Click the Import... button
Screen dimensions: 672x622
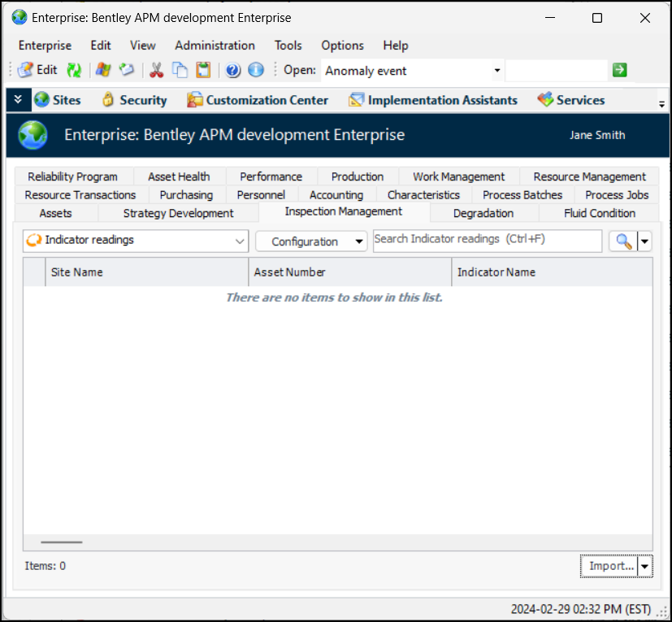coord(609,566)
